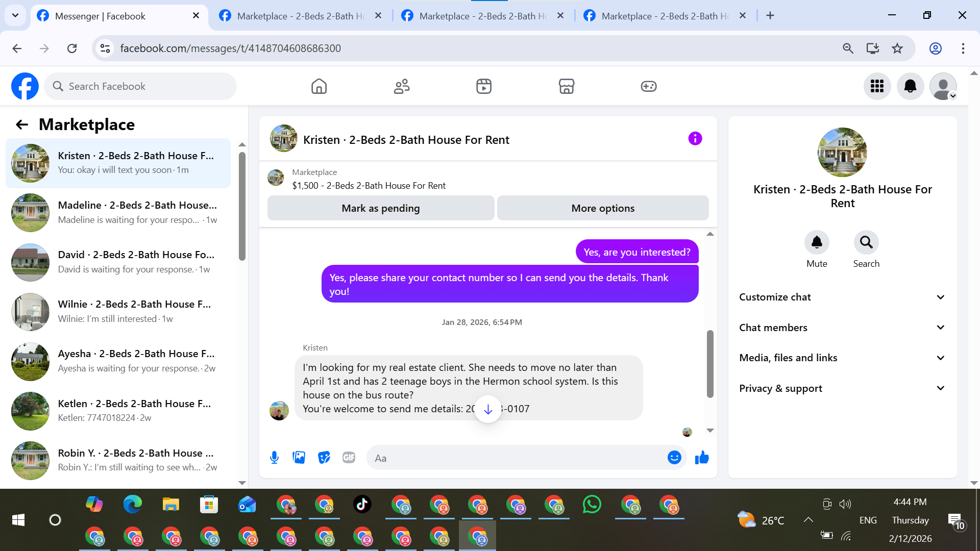Install app icon in address bar
Screen dimensions: 980x551
click(873, 48)
